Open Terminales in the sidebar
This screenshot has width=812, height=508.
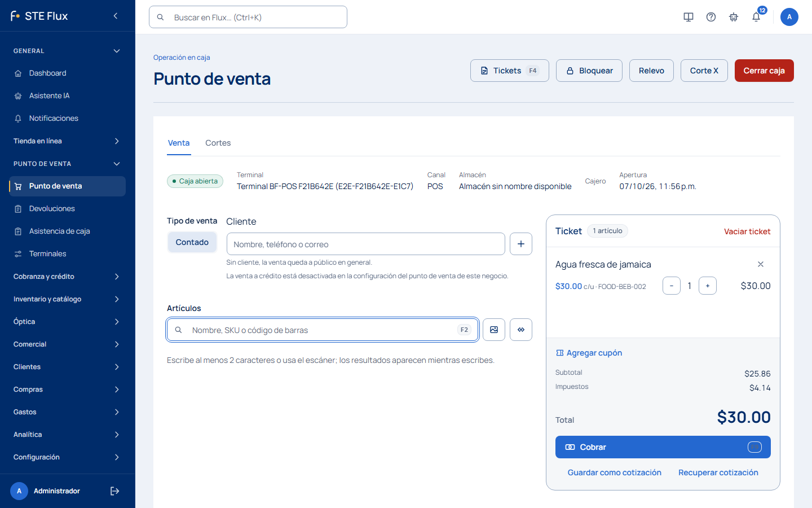(x=67, y=254)
